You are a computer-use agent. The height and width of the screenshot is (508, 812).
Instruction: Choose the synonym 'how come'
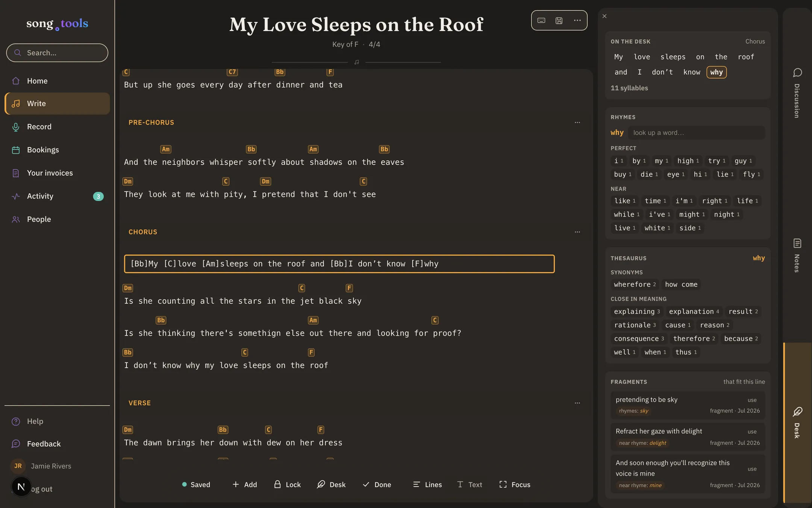coord(681,284)
